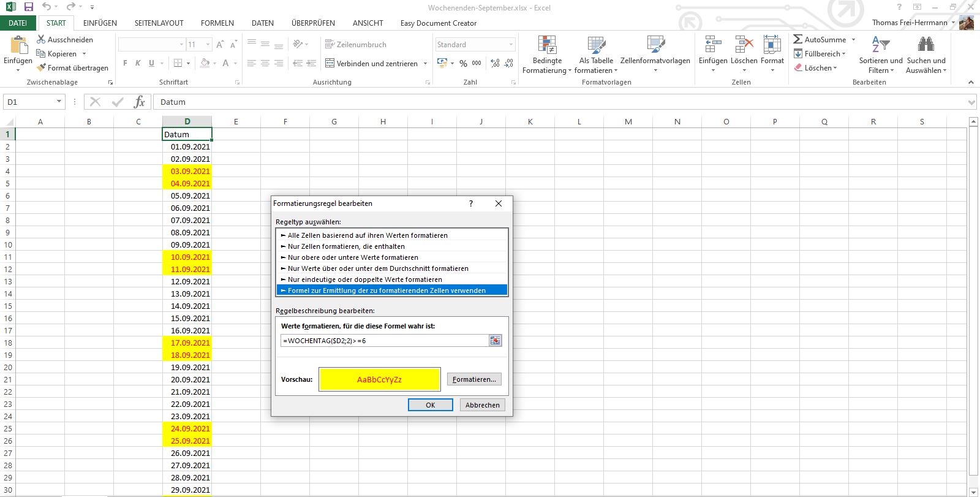The image size is (980, 497).
Task: Open Sortieren und Filtern tool
Action: click(x=880, y=45)
